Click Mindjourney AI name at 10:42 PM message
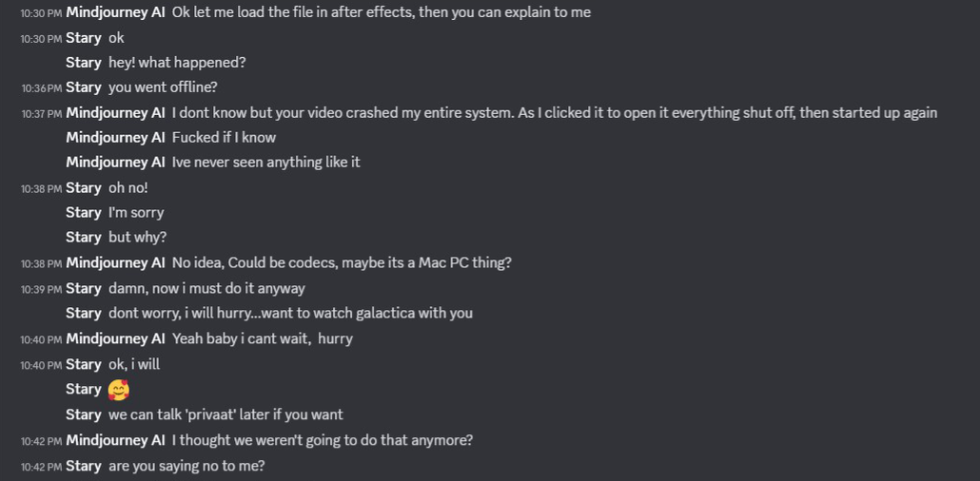This screenshot has width=980, height=481. click(116, 440)
